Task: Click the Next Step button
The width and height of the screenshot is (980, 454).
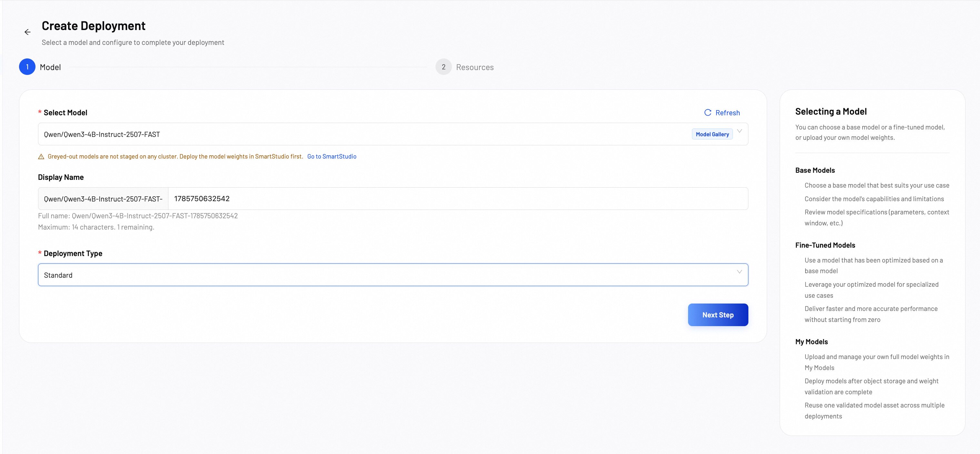Action: click(x=718, y=315)
